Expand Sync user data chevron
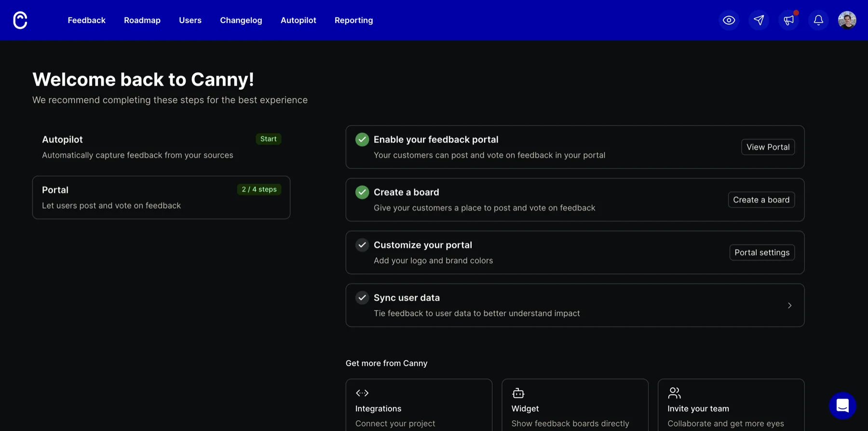Screen dimensions: 868x431 tap(789, 305)
